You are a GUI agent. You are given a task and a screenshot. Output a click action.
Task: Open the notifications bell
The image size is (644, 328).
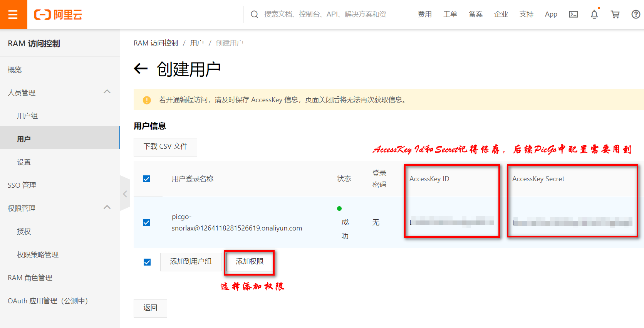tap(594, 14)
